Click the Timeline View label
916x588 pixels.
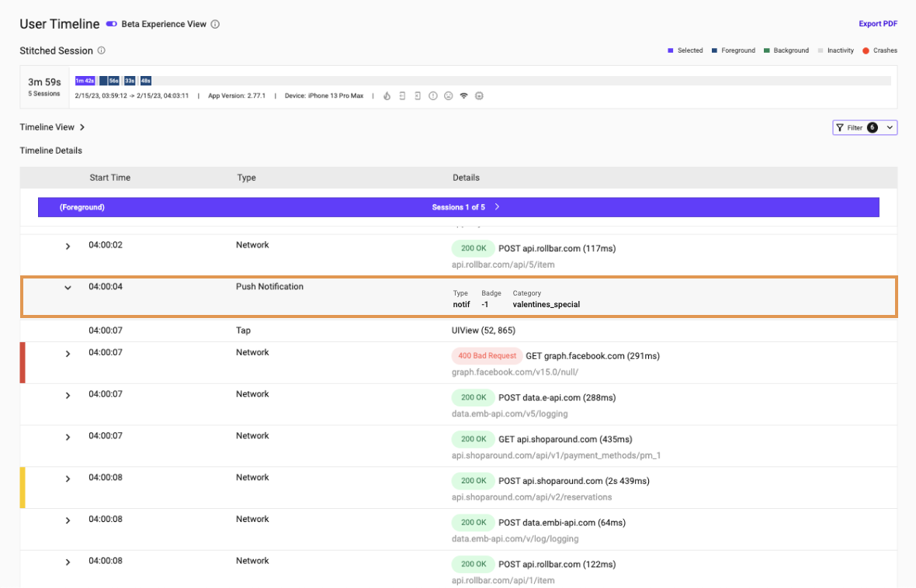click(x=47, y=126)
